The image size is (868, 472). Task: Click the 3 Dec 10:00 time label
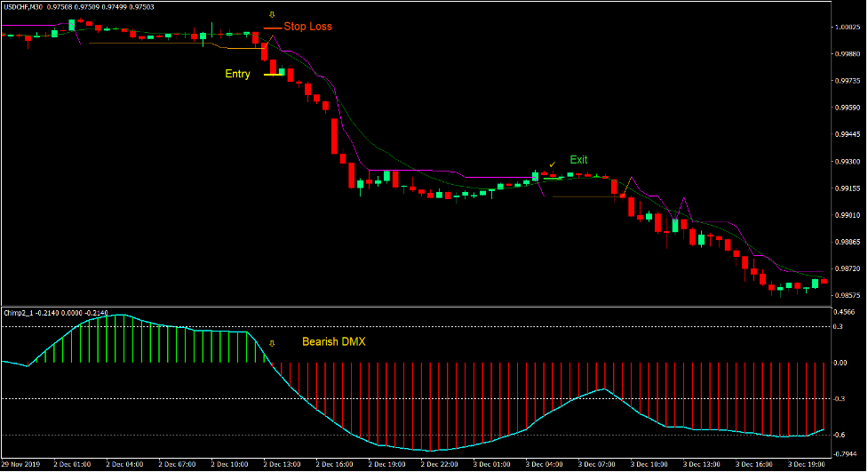click(650, 464)
